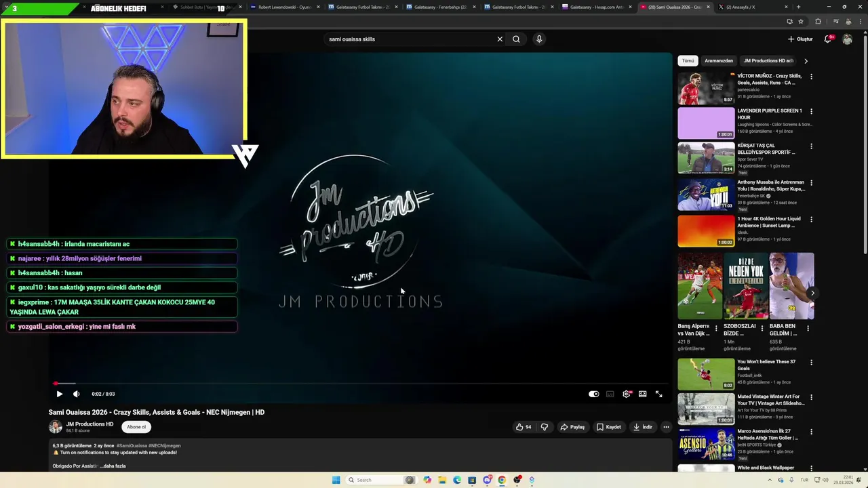The height and width of the screenshot is (488, 868).
Task: Open options menu for Víctor Muñoz video
Action: click(811, 77)
